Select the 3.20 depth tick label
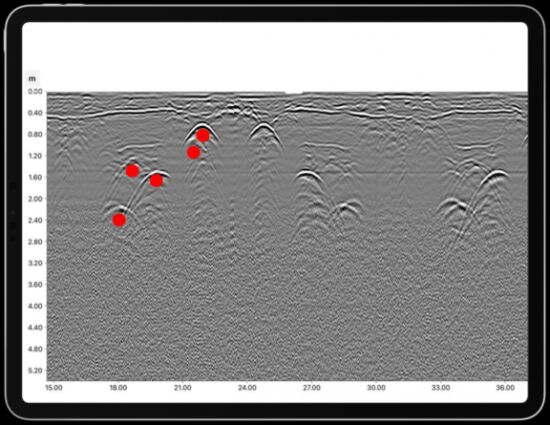 (35, 263)
